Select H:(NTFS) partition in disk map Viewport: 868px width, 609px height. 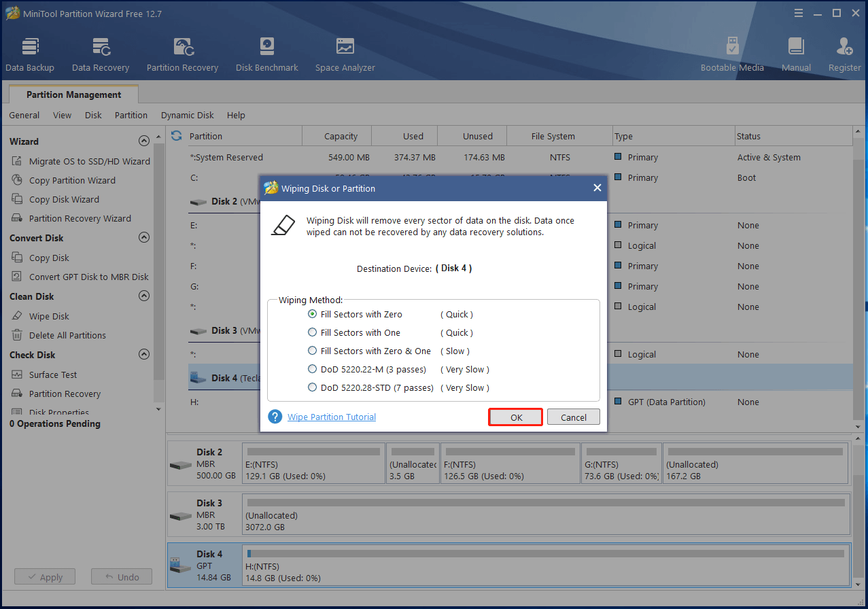pos(545,566)
